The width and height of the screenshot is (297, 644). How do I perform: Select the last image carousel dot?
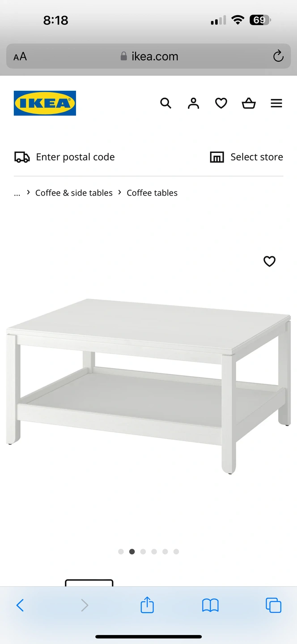click(x=176, y=551)
